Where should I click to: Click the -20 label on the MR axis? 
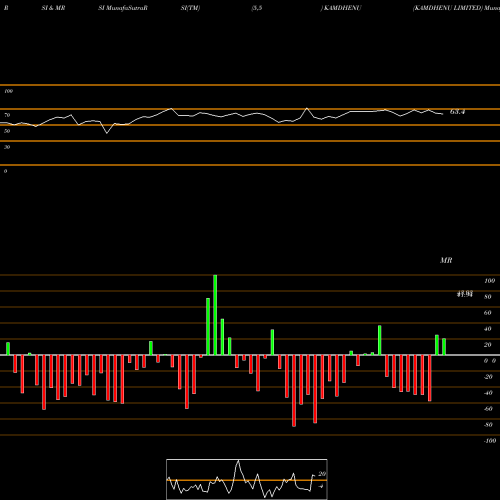(x=488, y=377)
